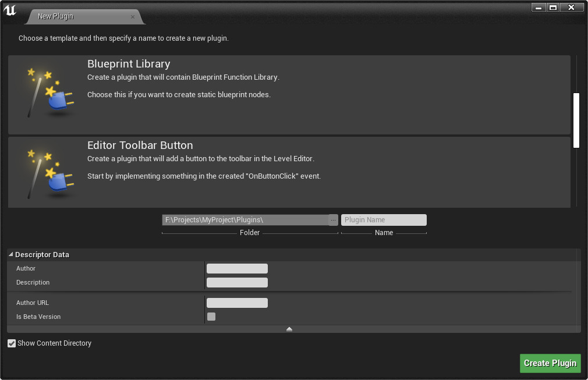Collapse advanced descriptor options arrow
The image size is (588, 380).
tap(289, 329)
